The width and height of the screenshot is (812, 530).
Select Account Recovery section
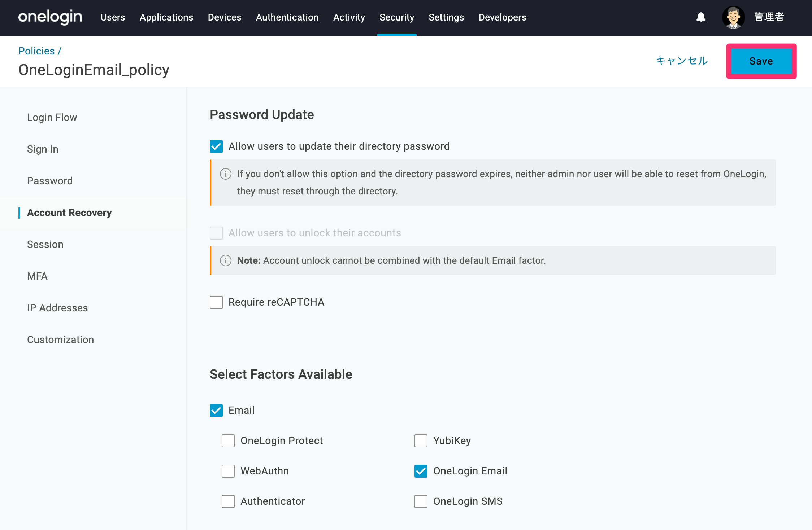[x=69, y=213]
